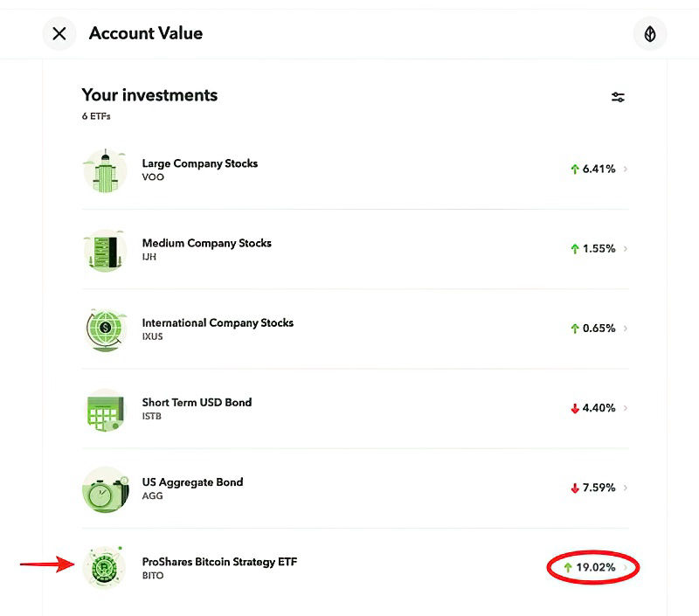699x616 pixels.
Task: Click the leaf logo icon top right
Action: click(x=649, y=34)
